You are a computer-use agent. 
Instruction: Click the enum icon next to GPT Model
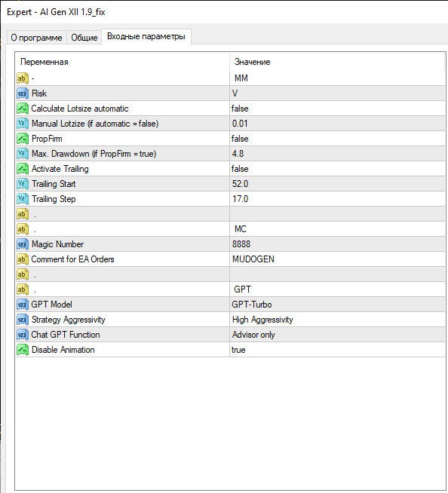(23, 305)
